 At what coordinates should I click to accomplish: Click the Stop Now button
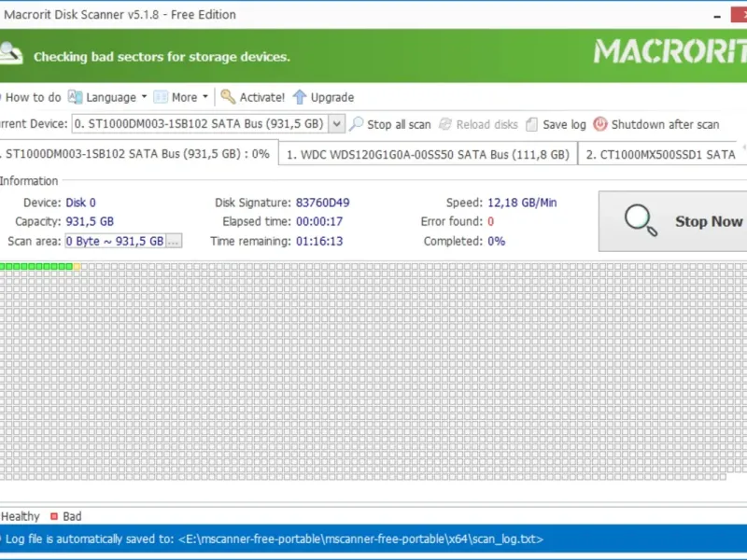click(672, 221)
